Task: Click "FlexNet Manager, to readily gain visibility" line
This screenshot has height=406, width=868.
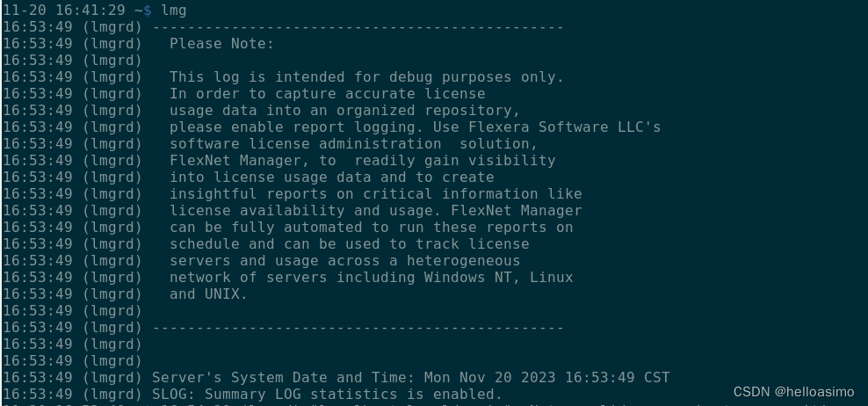Action: 362,161
